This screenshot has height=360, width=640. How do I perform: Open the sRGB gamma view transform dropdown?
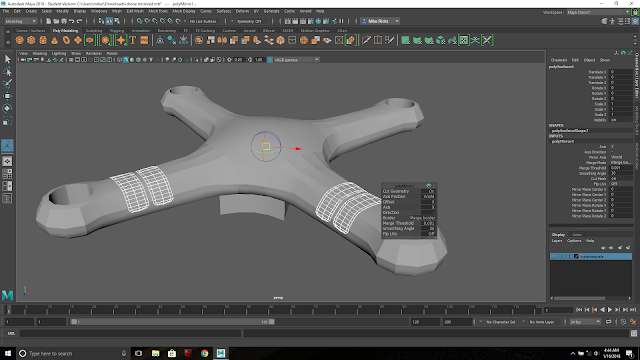pos(297,60)
